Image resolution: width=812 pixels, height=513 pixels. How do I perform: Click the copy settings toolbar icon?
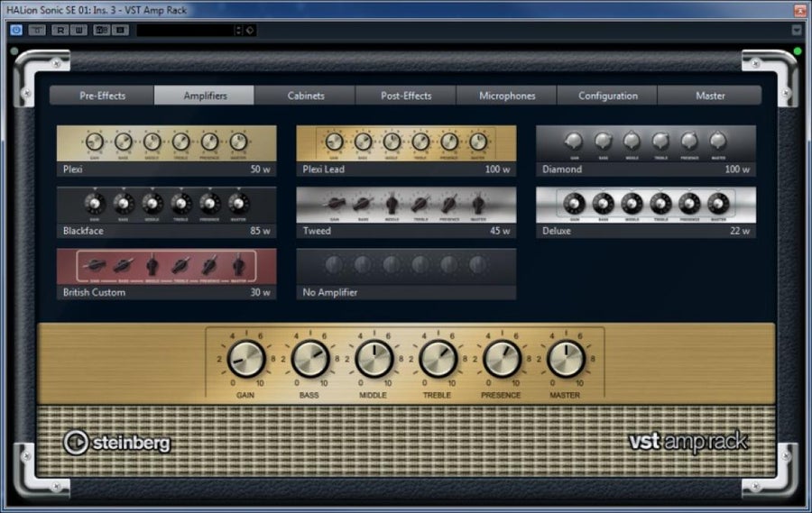(120, 30)
